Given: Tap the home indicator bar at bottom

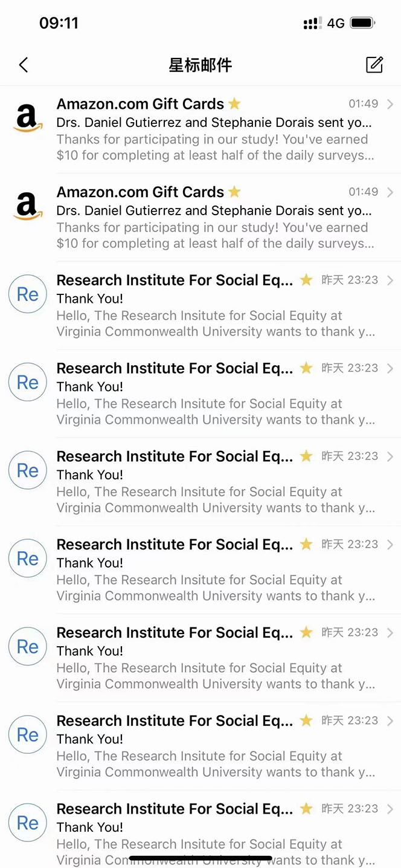Looking at the screenshot, I should pyautogui.click(x=200, y=857).
